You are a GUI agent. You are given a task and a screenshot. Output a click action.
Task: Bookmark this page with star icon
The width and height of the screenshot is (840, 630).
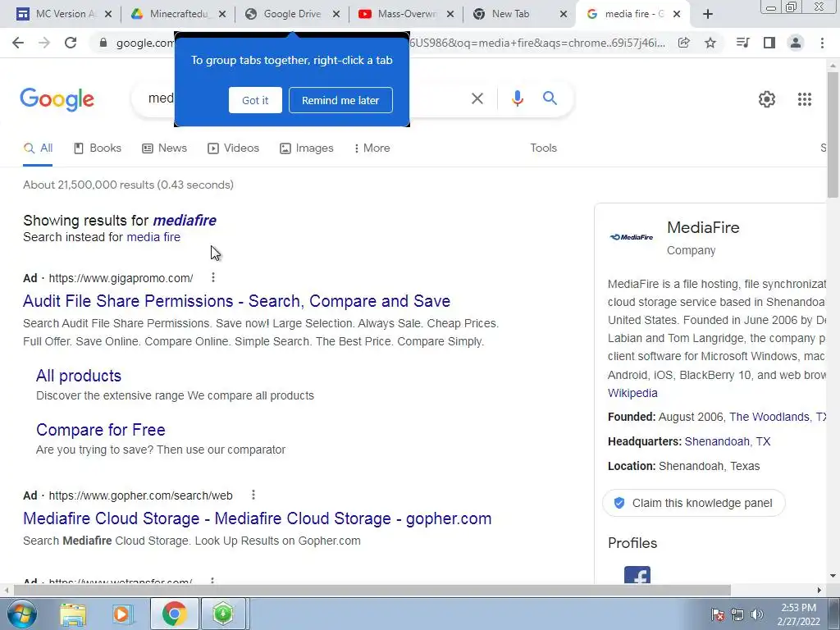tap(710, 43)
